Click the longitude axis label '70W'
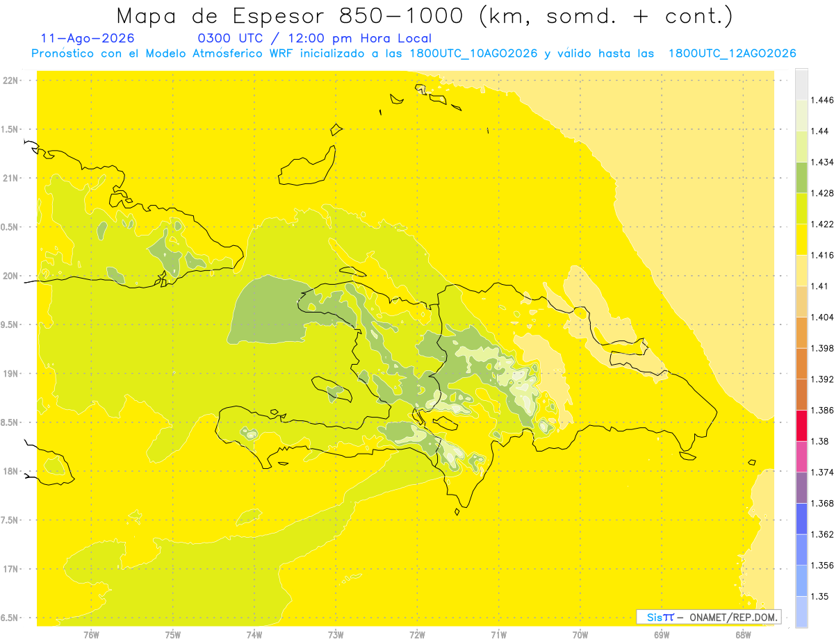The width and height of the screenshot is (834, 644). click(x=580, y=634)
